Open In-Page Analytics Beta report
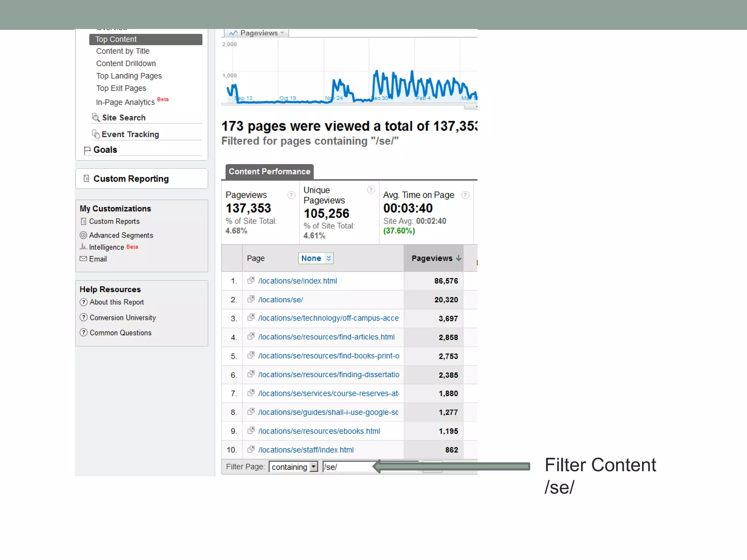Image resolution: width=747 pixels, height=560 pixels. tap(132, 102)
